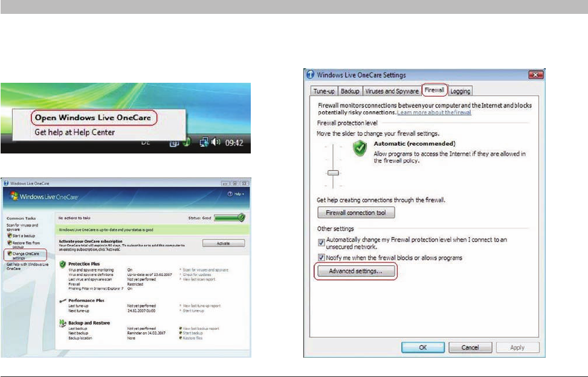Click the 09:42 taskbar clock
Image resolution: width=588 pixels, height=377 pixels.
(x=234, y=143)
